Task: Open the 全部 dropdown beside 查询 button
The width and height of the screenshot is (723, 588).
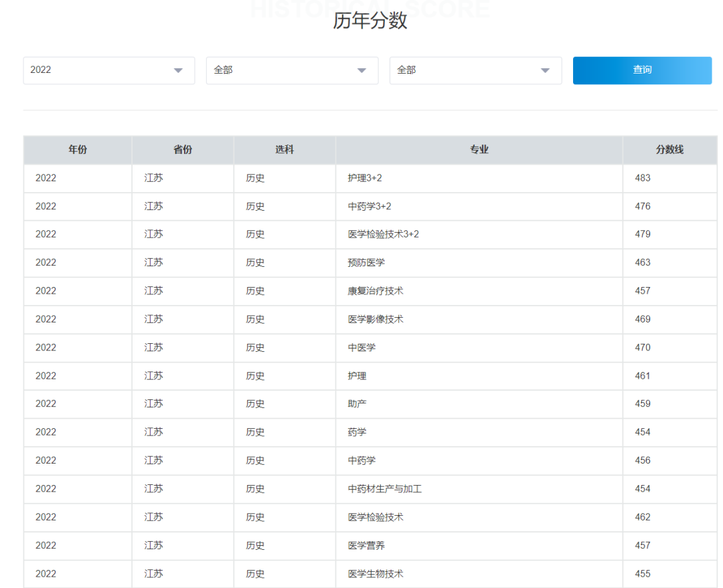Action: [x=475, y=70]
